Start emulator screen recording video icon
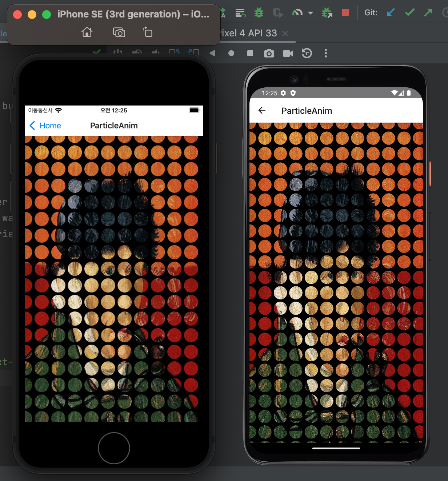 point(288,53)
